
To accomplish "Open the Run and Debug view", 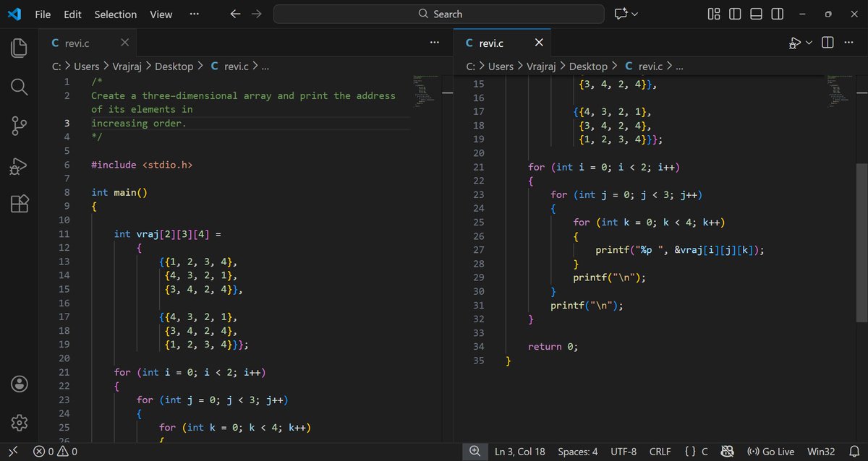I will tap(20, 165).
